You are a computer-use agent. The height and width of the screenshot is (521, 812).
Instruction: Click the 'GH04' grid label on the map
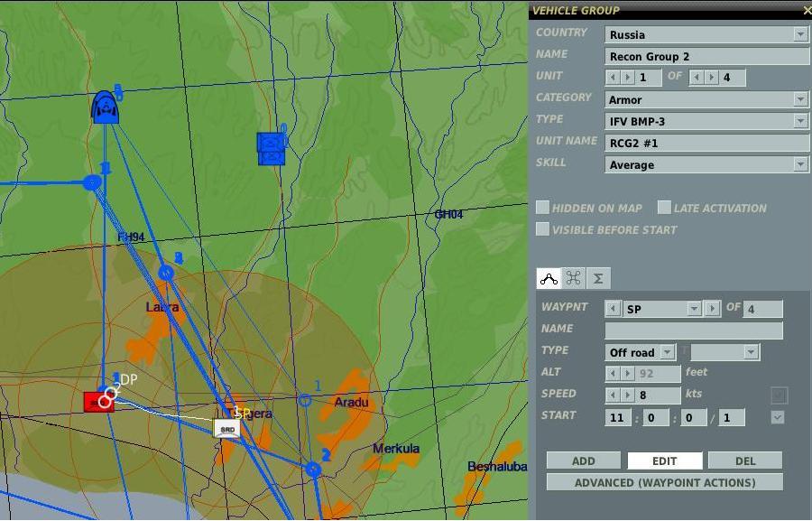tap(448, 214)
